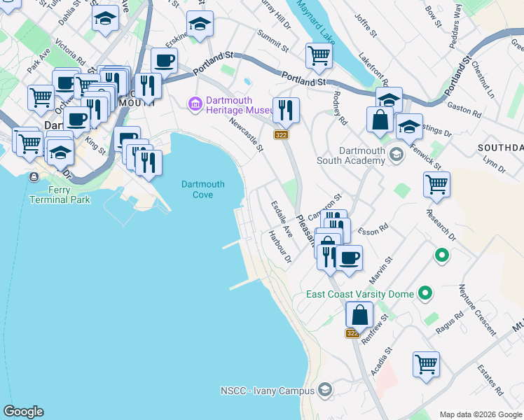This screenshot has height=420, width=524.
Task: Click the Gaston Rd street label
Action: [464, 110]
